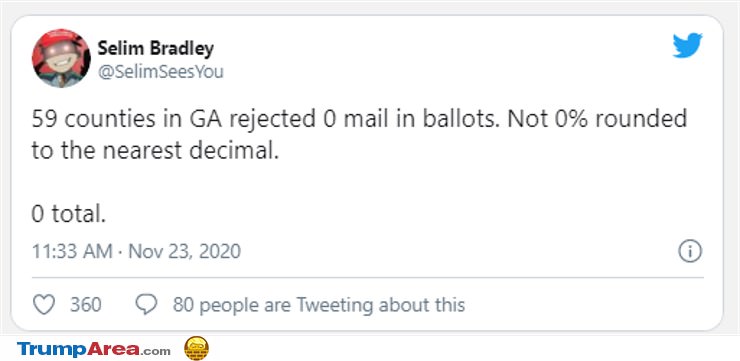This screenshot has height=361, width=740.
Task: Click the yellow emoji beside TrumpArea logo
Action: pos(196,349)
